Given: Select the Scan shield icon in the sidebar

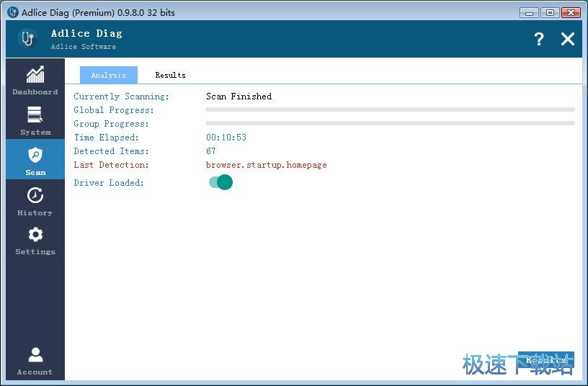Looking at the screenshot, I should click(x=35, y=155).
